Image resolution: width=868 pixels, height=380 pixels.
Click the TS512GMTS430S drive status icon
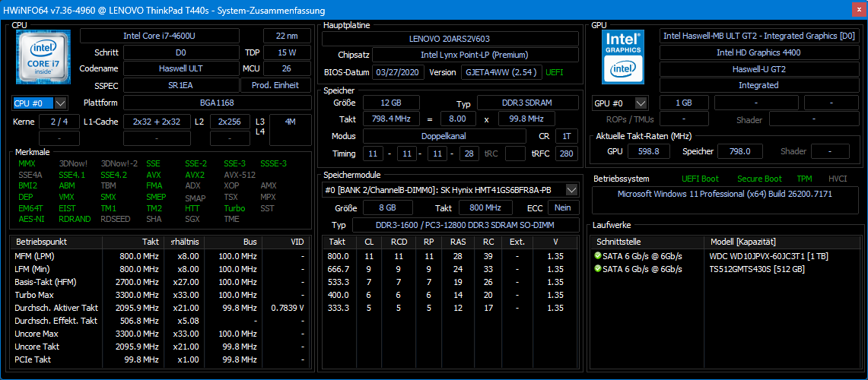coord(598,269)
